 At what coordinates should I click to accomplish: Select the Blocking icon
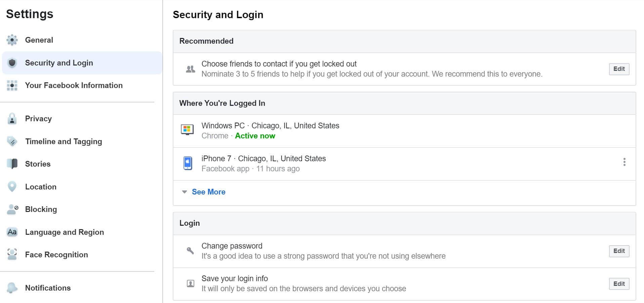pos(12,209)
